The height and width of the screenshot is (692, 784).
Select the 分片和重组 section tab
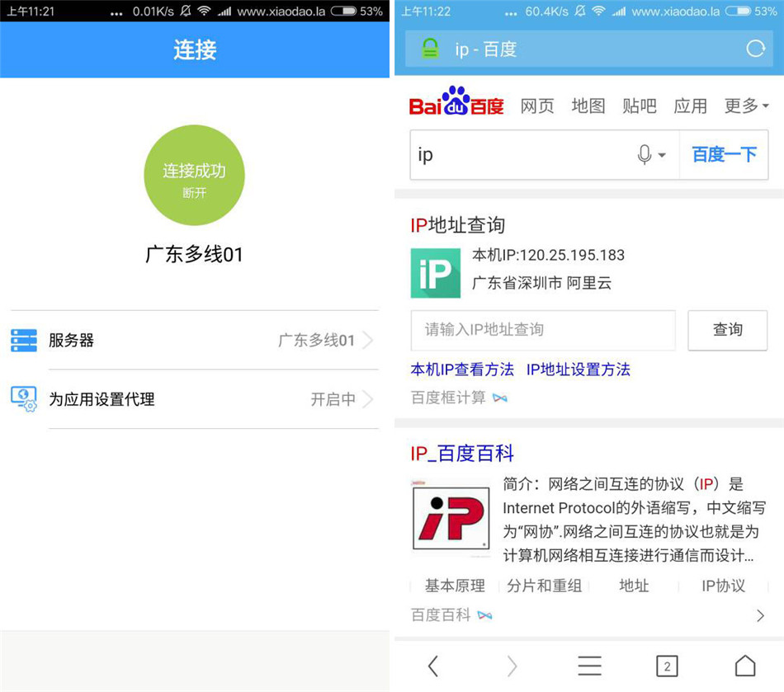[x=544, y=586]
